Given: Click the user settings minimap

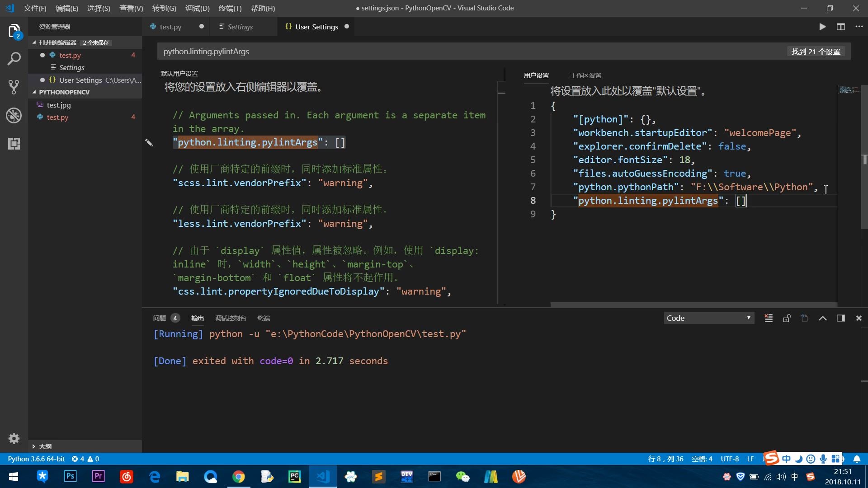Looking at the screenshot, I should point(849,90).
